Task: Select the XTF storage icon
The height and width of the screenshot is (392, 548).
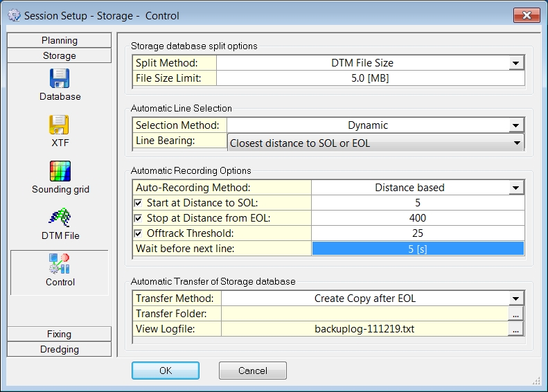Action: [x=60, y=125]
